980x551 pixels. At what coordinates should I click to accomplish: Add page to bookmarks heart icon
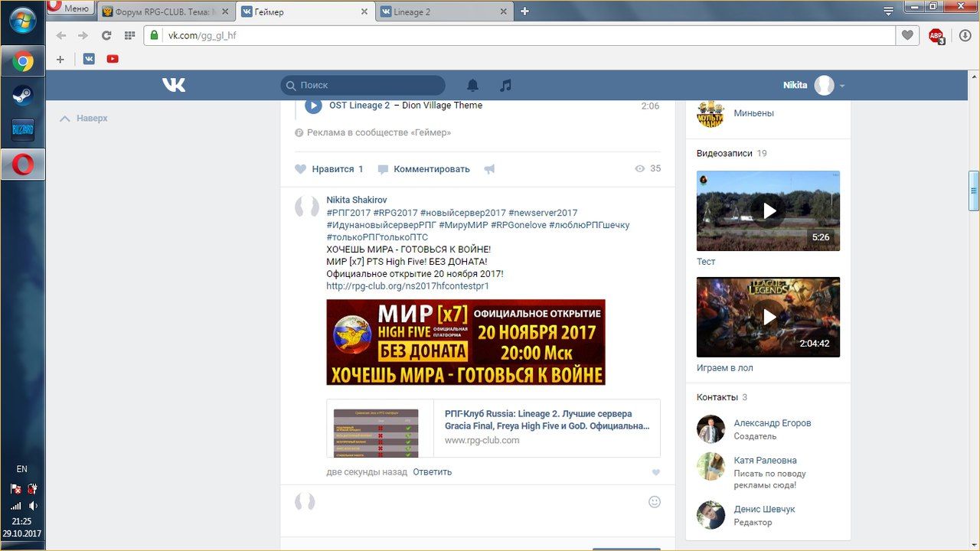(x=907, y=35)
